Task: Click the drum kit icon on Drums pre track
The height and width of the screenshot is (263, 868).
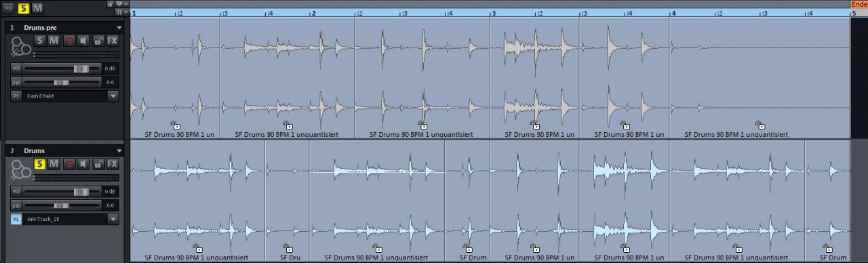Action: [20, 46]
